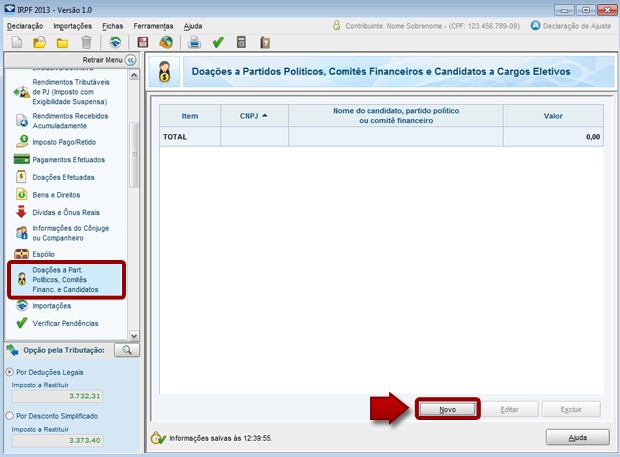Sort table by CNPJ column header
Viewport: 620px width, 457px height.
[x=254, y=116]
